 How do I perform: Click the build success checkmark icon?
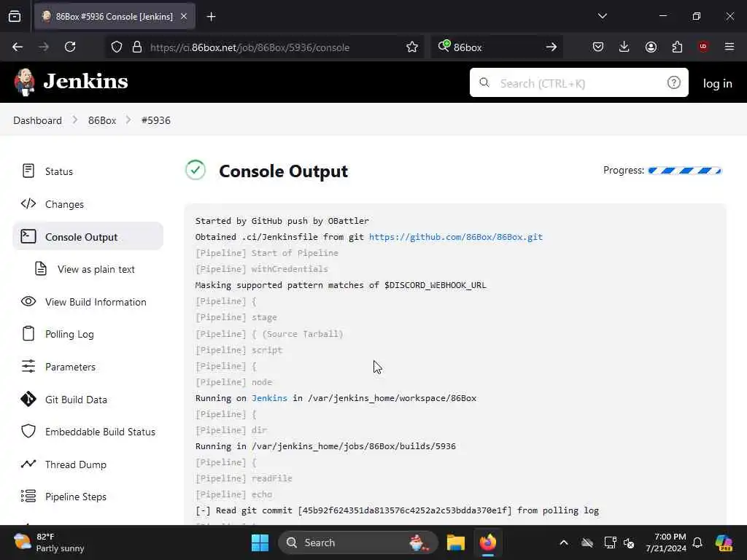[x=196, y=170]
